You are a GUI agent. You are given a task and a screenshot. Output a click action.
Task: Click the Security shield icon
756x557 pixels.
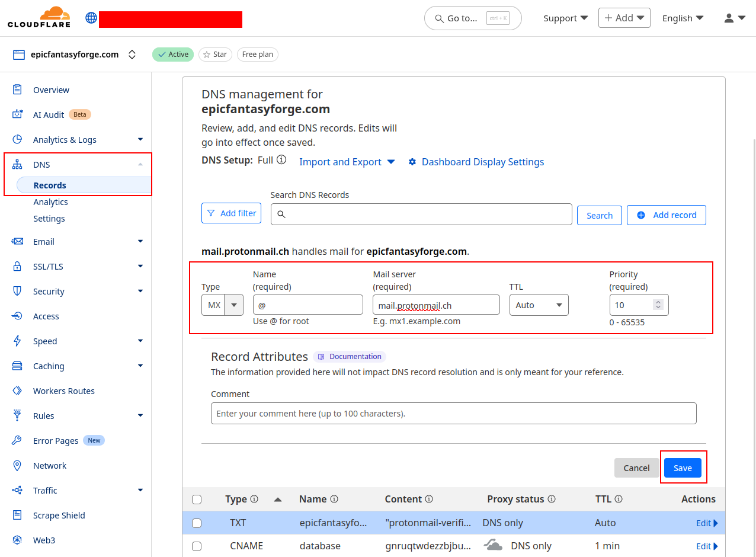[17, 291]
